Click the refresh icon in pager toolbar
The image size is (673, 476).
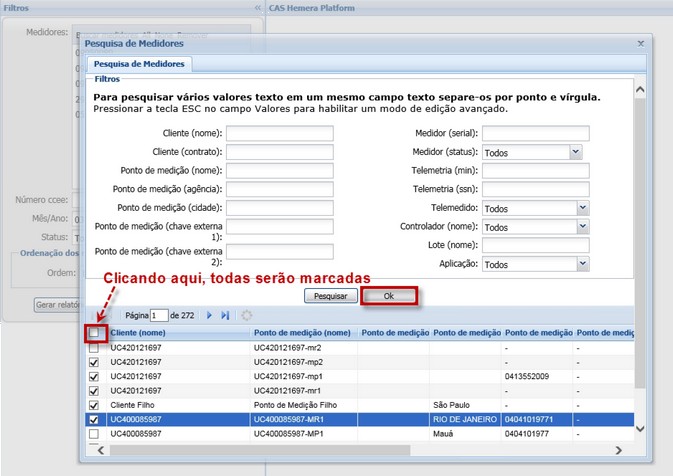[247, 315]
